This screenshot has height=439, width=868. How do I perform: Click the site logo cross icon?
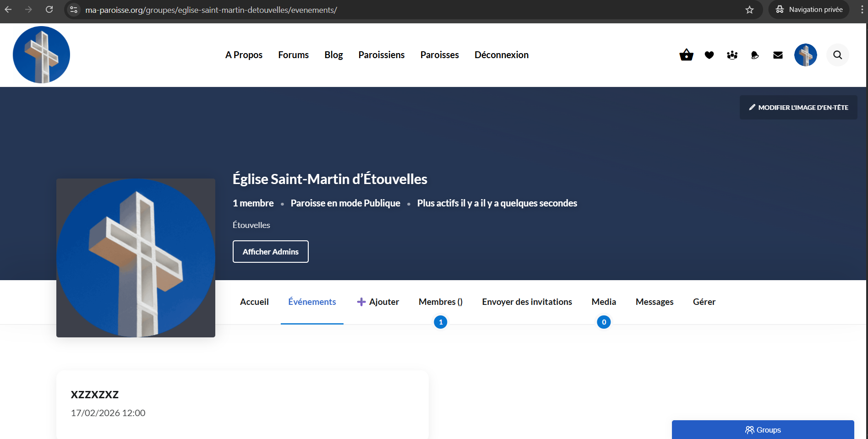[x=41, y=55]
